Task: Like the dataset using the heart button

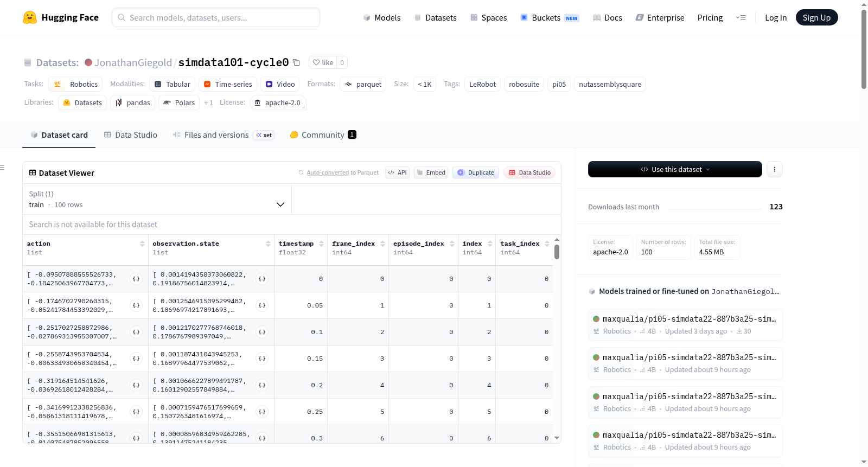Action: point(323,62)
